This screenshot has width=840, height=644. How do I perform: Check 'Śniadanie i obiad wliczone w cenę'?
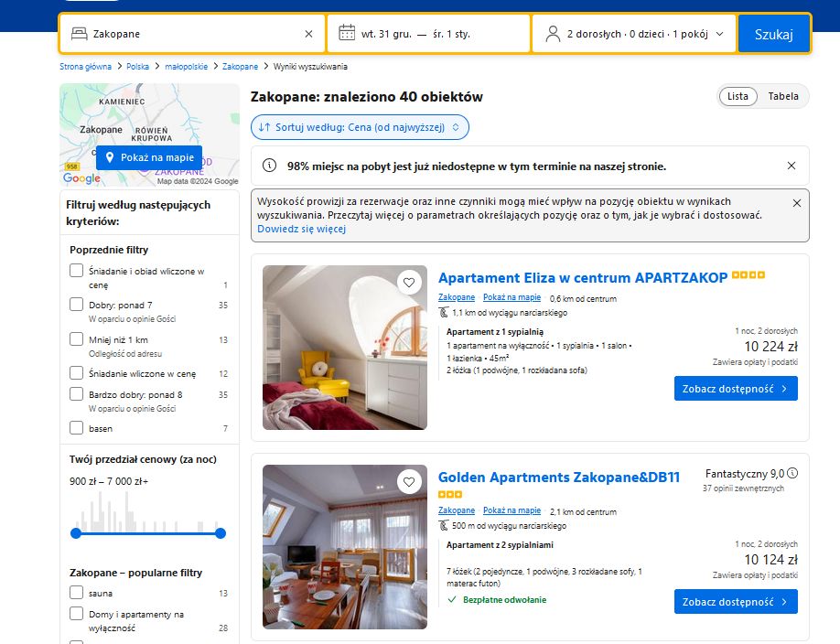[x=77, y=271]
